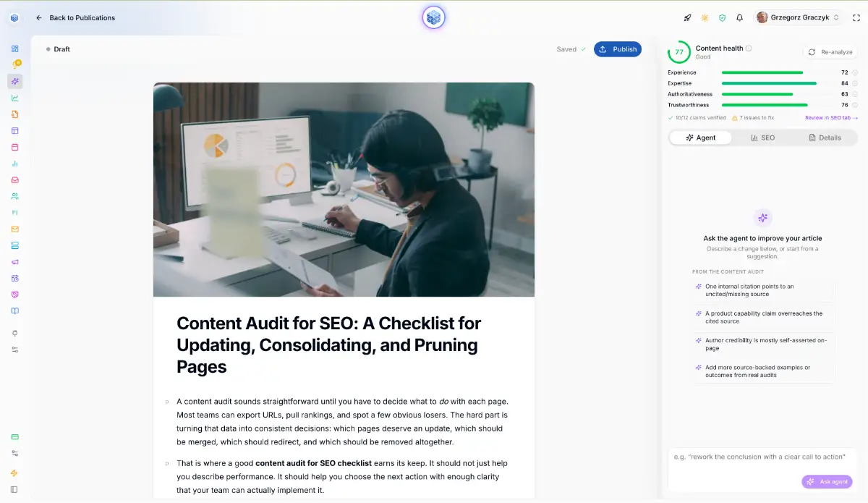The width and height of the screenshot is (868, 503).
Task: Click the article title heading text
Action: (x=329, y=345)
